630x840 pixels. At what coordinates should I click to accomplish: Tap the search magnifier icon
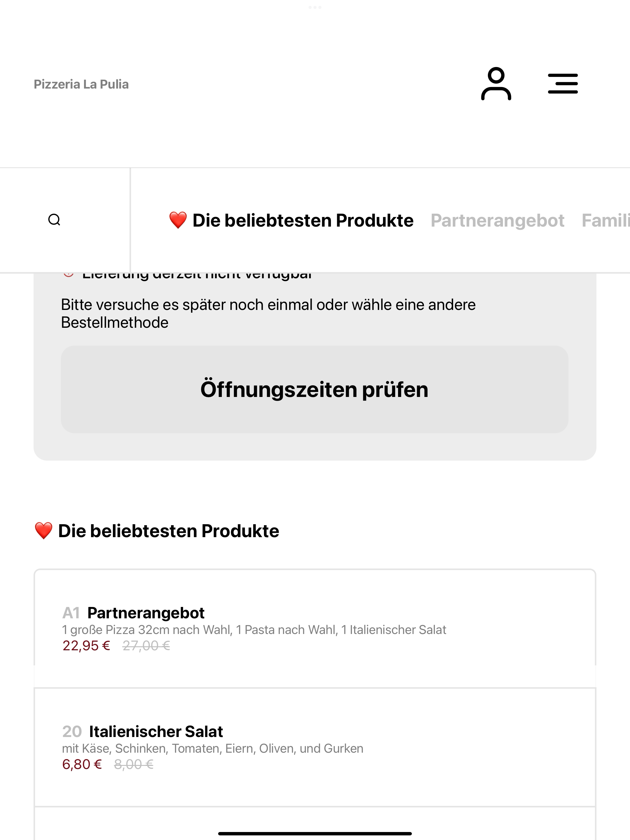point(54,220)
